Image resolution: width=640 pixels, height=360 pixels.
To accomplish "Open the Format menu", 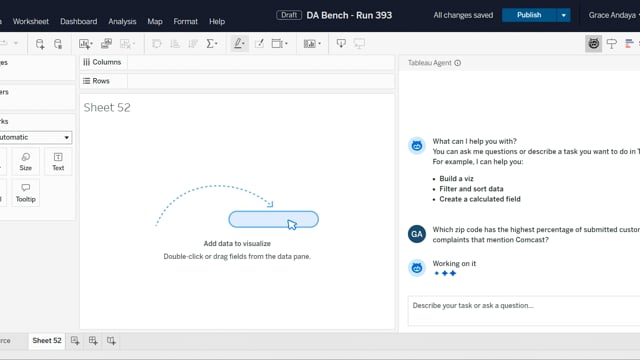I will (185, 21).
